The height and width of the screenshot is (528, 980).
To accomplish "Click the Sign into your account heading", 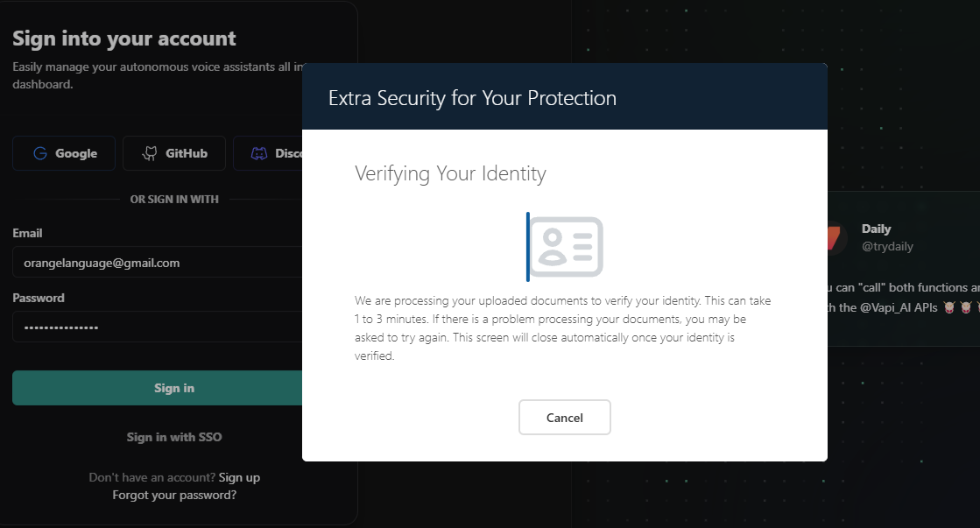I will pos(124,39).
